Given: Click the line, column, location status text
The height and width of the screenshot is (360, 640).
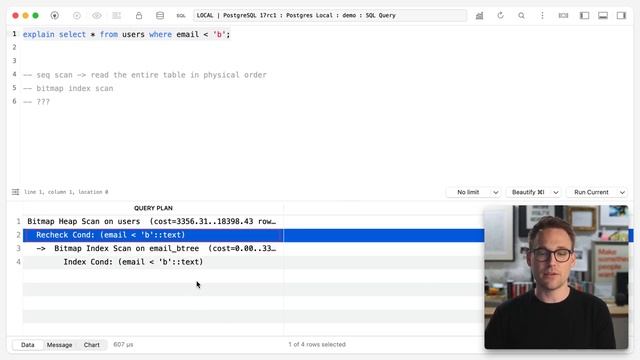Looking at the screenshot, I should click(x=66, y=192).
